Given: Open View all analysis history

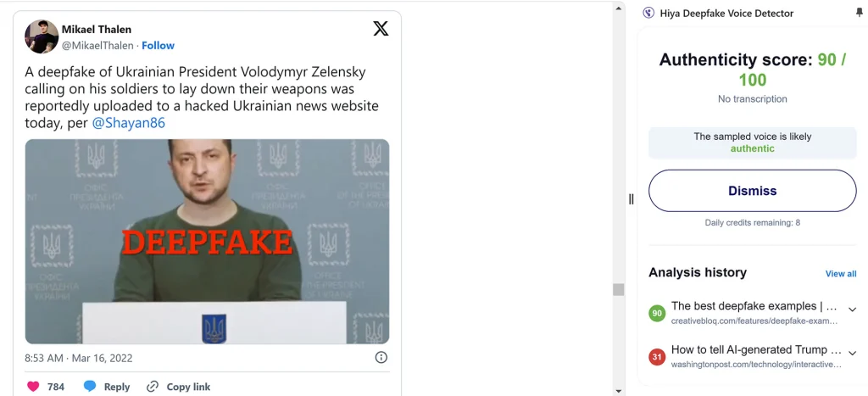Looking at the screenshot, I should [841, 274].
